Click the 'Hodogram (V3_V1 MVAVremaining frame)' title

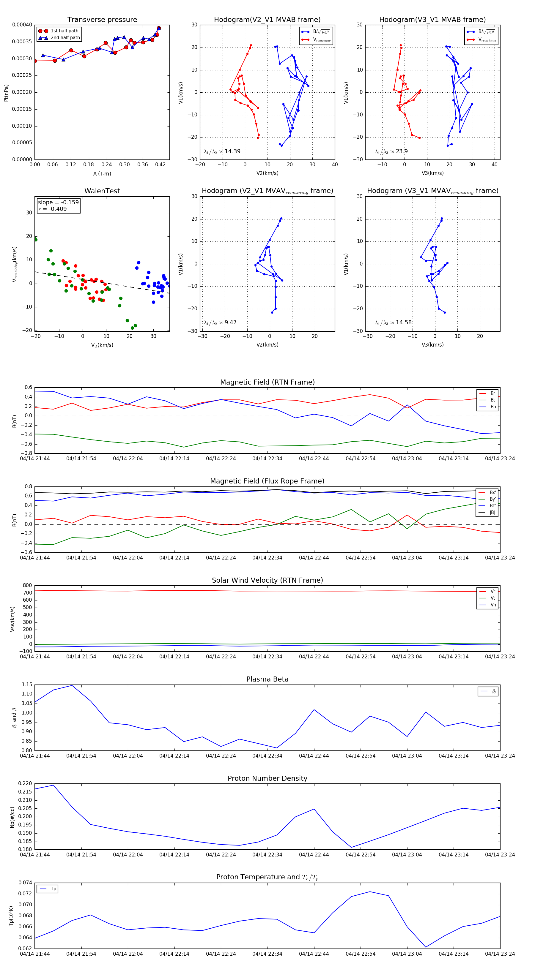coord(432,191)
